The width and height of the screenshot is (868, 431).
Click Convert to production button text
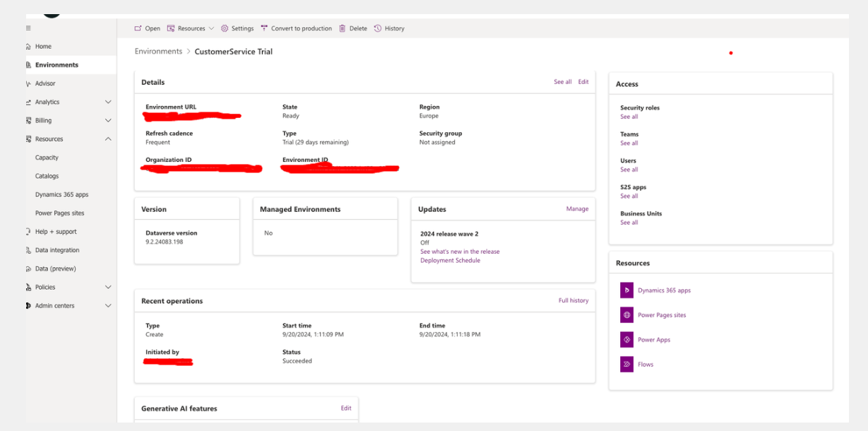[302, 28]
